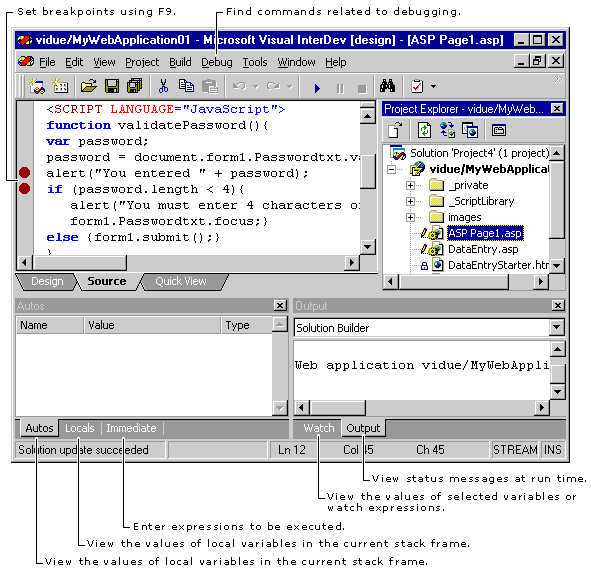Open the Solution Builder output dropdown
Image resolution: width=591 pixels, height=572 pixels.
[557, 328]
